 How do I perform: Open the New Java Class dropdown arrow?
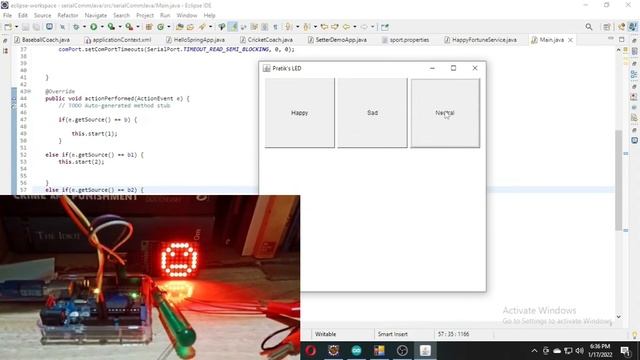coord(169,27)
